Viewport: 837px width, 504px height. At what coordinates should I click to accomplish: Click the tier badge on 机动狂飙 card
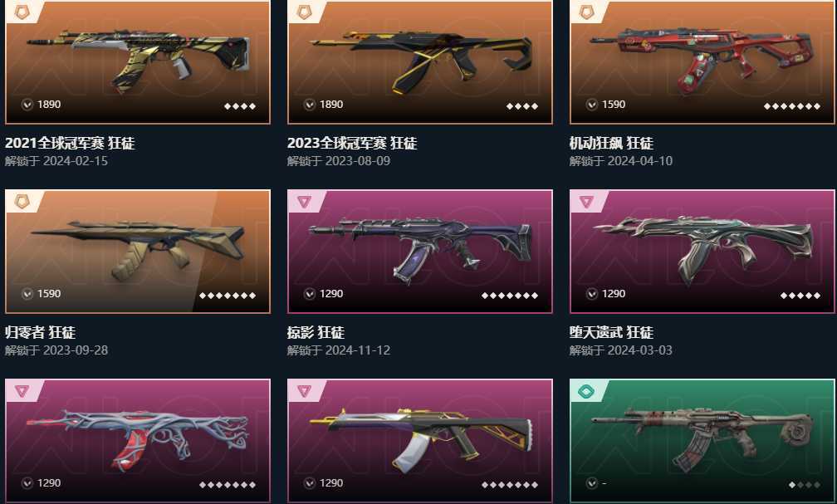tap(586, 12)
